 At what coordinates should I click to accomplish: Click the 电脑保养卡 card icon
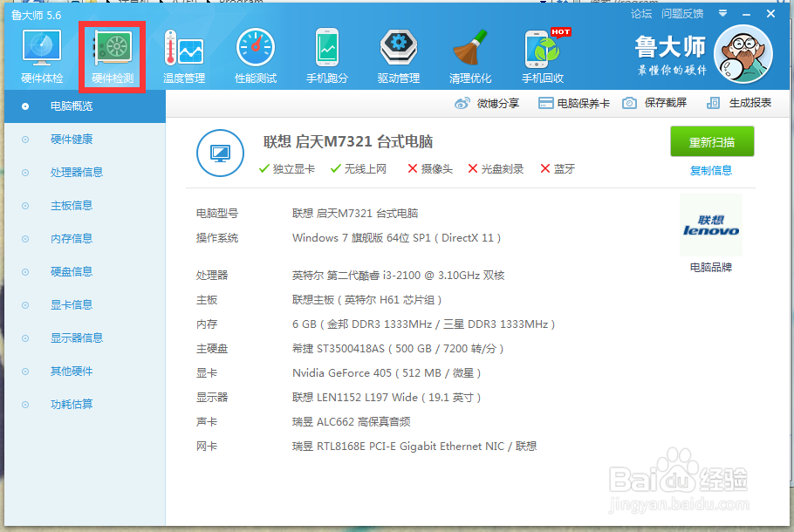[545, 104]
